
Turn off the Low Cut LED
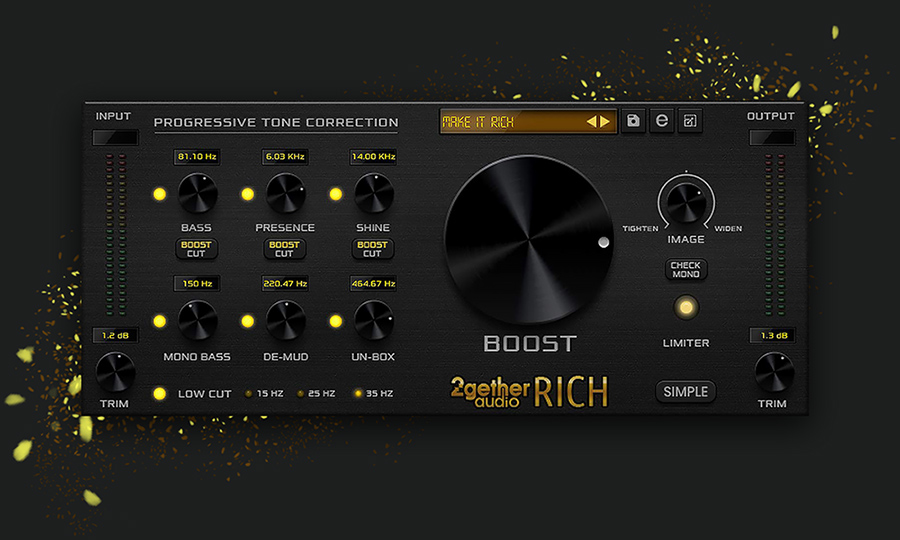159,393
